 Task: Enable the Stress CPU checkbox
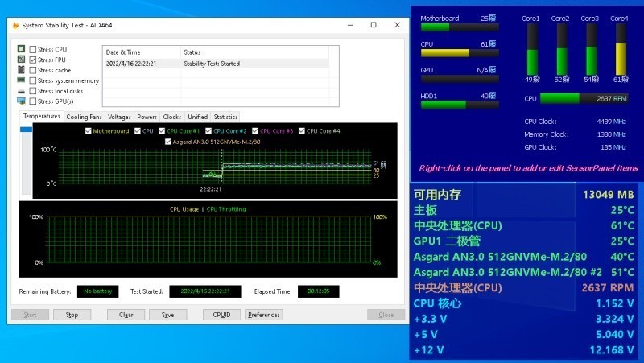[x=33, y=49]
